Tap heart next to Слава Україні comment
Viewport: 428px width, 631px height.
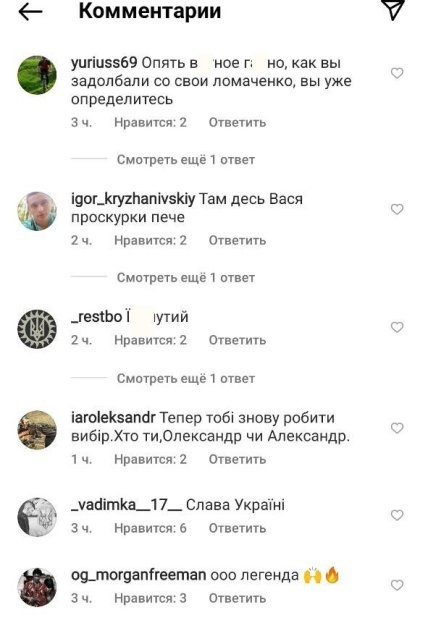point(397,515)
